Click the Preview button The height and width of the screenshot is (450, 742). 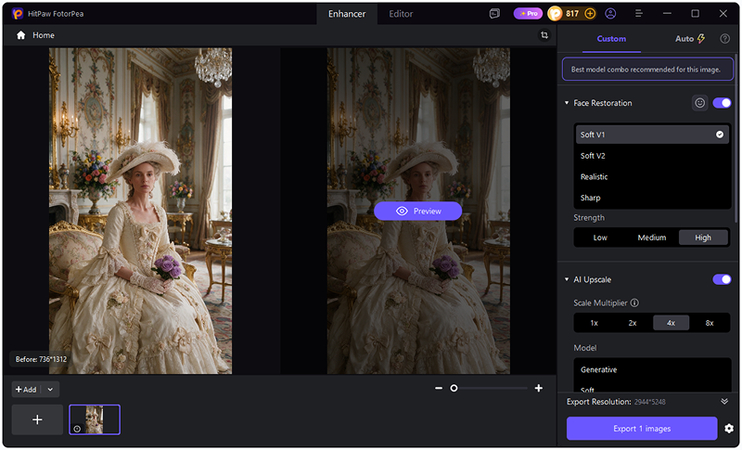pos(418,211)
